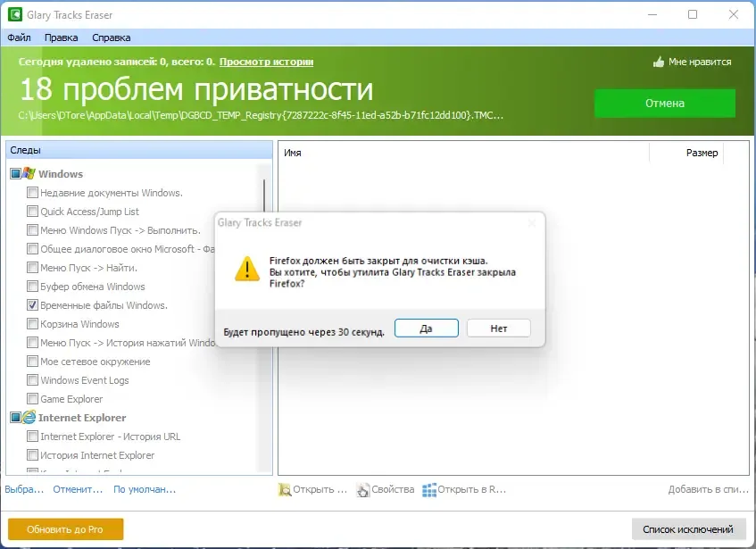Click the thumbs-up like icon
Screen dimensions: 756x549
(658, 62)
